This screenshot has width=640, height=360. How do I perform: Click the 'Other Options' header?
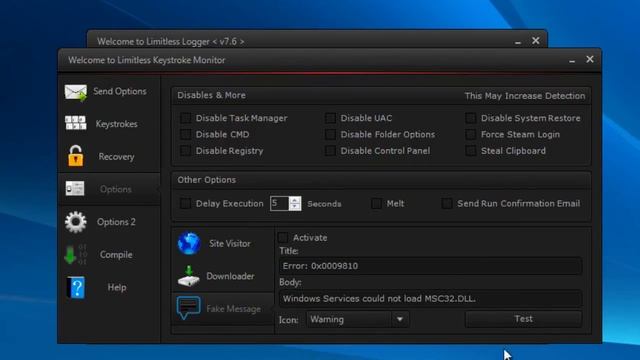[x=207, y=180]
